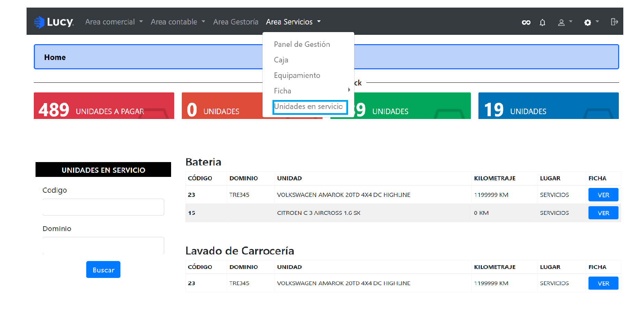Click TRE345 domain in Lavado table

pos(239,283)
